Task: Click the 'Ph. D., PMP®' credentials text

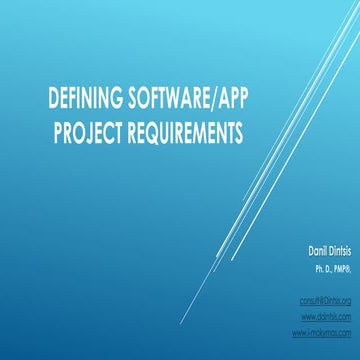Action: [333, 269]
